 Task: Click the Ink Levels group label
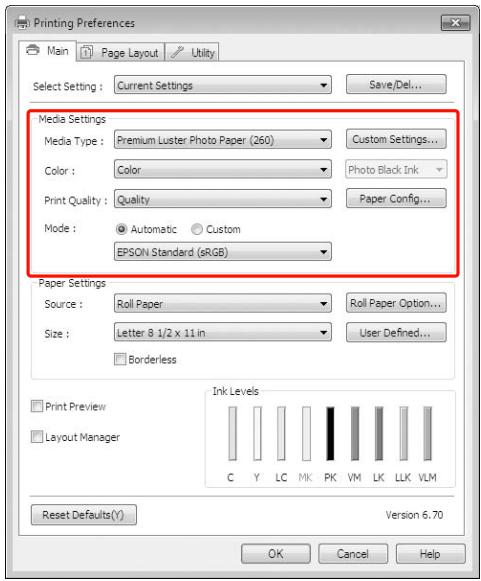[235, 391]
